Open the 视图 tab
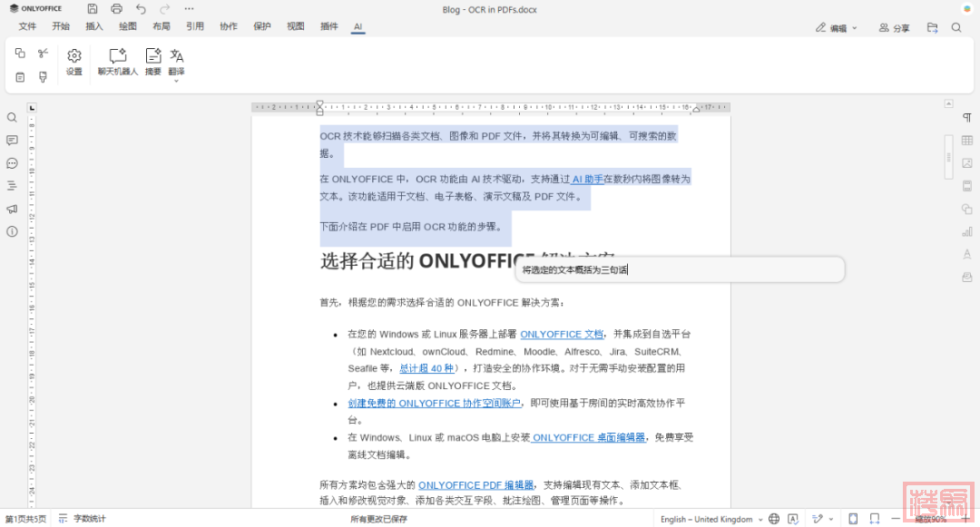980x527 pixels. tap(296, 27)
